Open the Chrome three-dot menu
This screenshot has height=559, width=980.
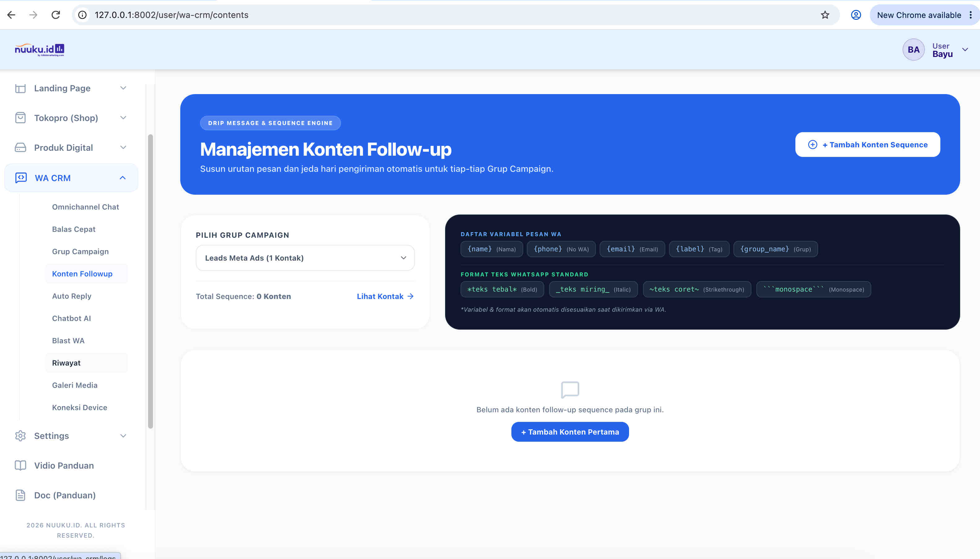tap(970, 15)
